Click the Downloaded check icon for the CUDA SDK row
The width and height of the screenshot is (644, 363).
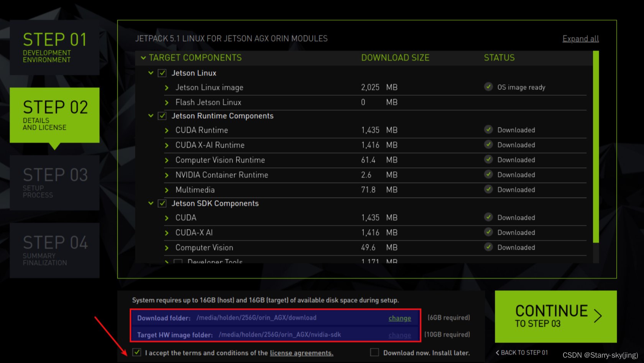(x=488, y=217)
